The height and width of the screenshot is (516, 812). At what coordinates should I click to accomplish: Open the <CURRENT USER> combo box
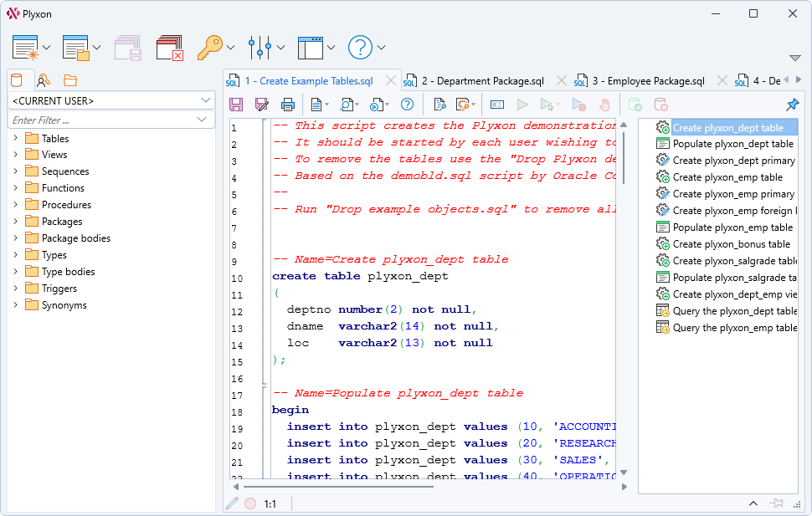pyautogui.click(x=111, y=100)
